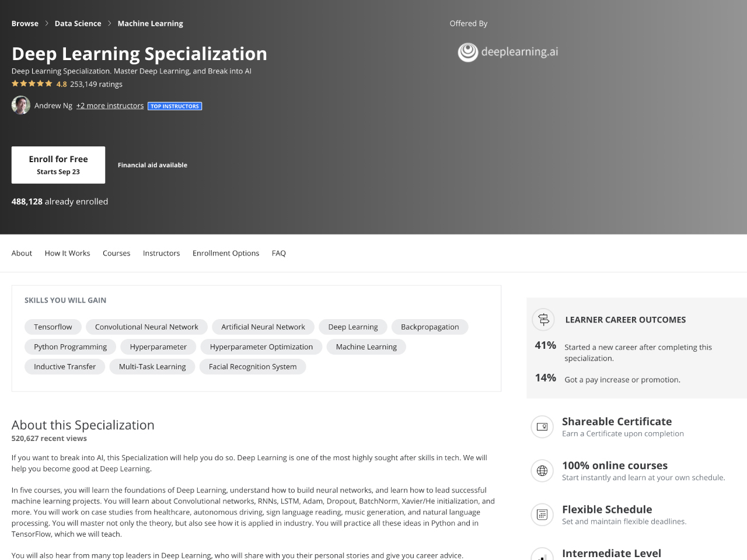Click the 'Shareable Certificate' heading
This screenshot has height=560, width=747.
click(617, 421)
